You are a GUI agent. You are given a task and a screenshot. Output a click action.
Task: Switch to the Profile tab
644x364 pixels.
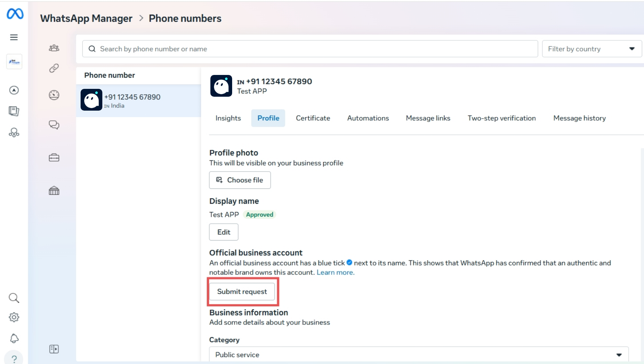[269, 118]
